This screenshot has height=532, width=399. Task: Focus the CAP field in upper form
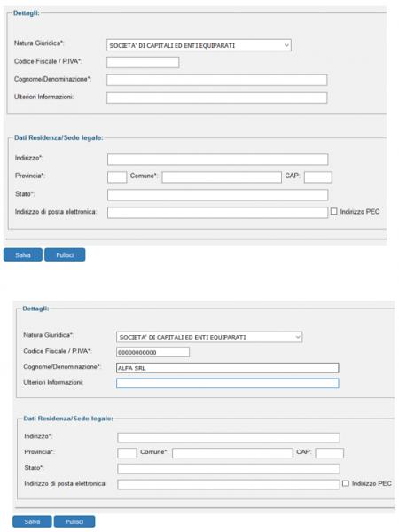(318, 177)
